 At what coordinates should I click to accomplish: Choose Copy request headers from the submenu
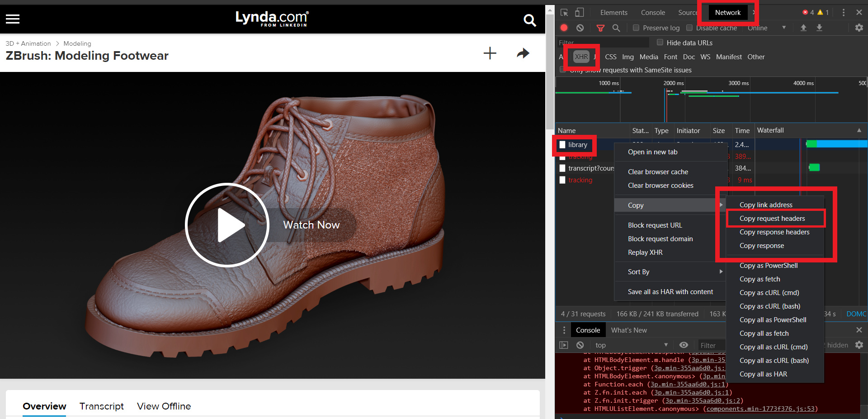coord(772,219)
